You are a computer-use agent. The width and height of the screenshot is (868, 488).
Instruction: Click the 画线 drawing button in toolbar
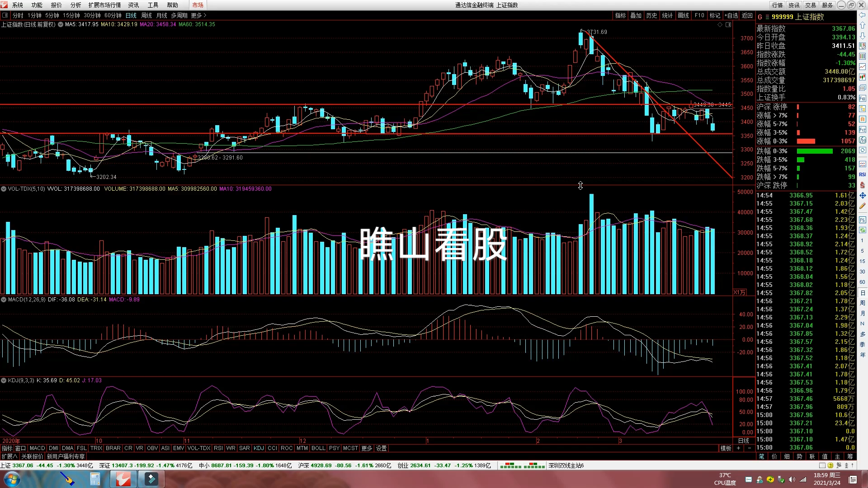click(684, 15)
